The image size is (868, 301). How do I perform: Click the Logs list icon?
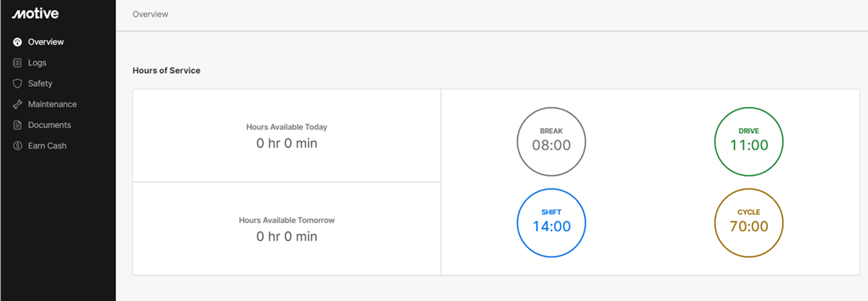coord(18,63)
